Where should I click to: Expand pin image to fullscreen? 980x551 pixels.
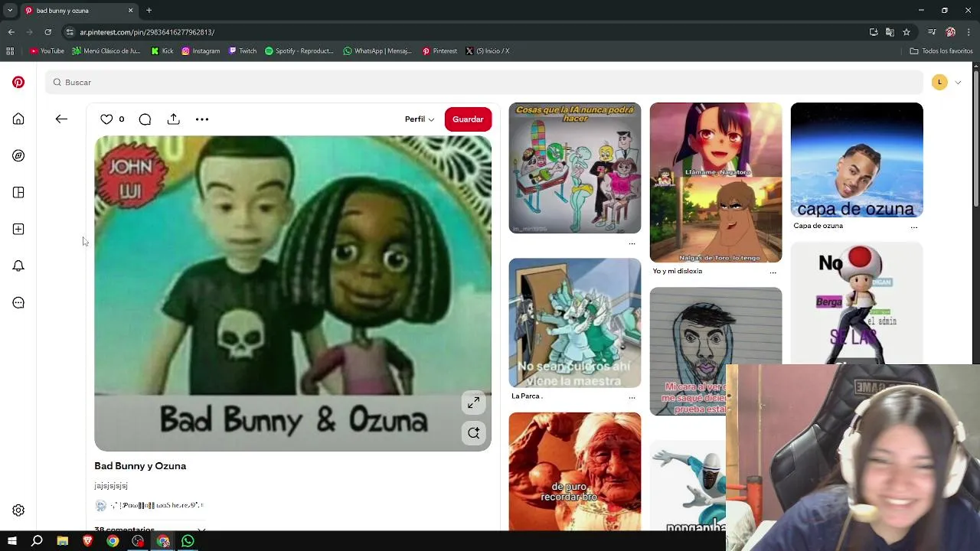click(474, 403)
